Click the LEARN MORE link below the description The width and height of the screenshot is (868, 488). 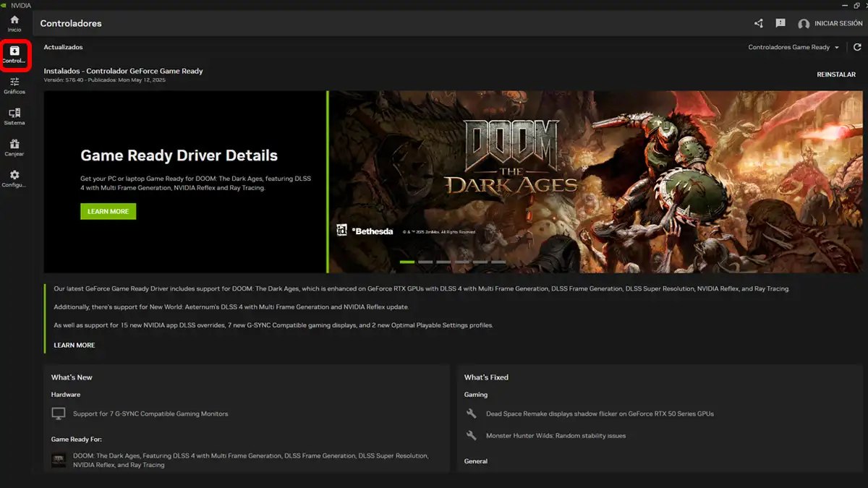coord(75,346)
